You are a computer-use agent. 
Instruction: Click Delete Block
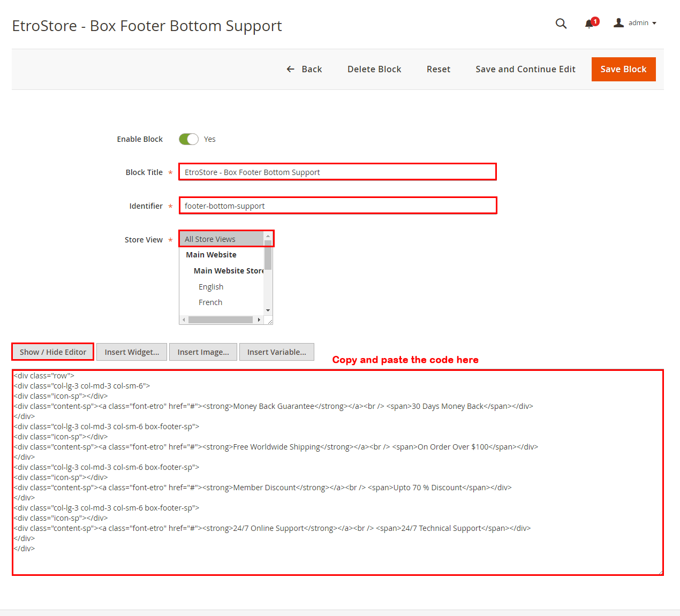(x=374, y=69)
